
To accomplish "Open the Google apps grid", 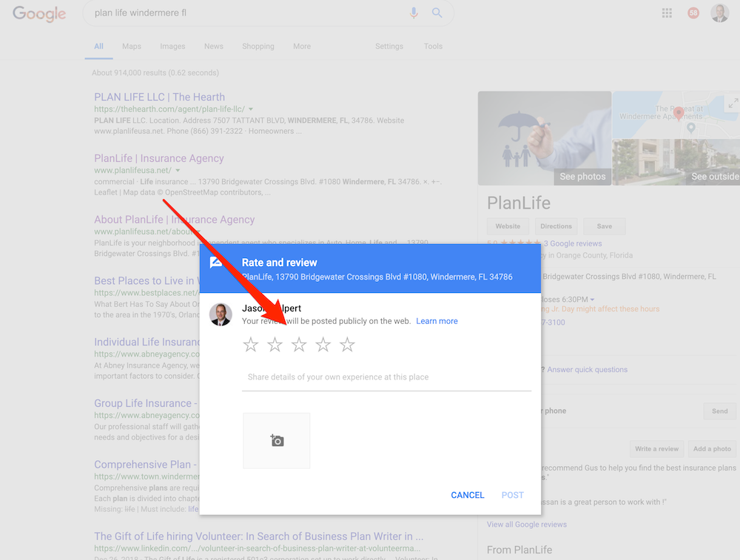I will coord(667,13).
